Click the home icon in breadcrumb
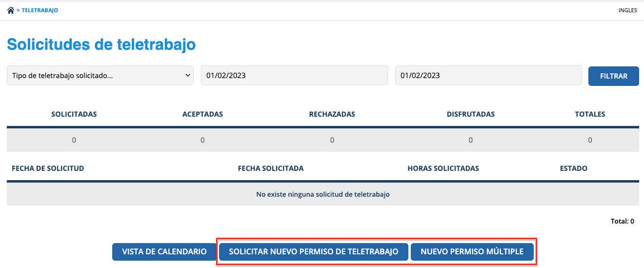 pos(10,10)
